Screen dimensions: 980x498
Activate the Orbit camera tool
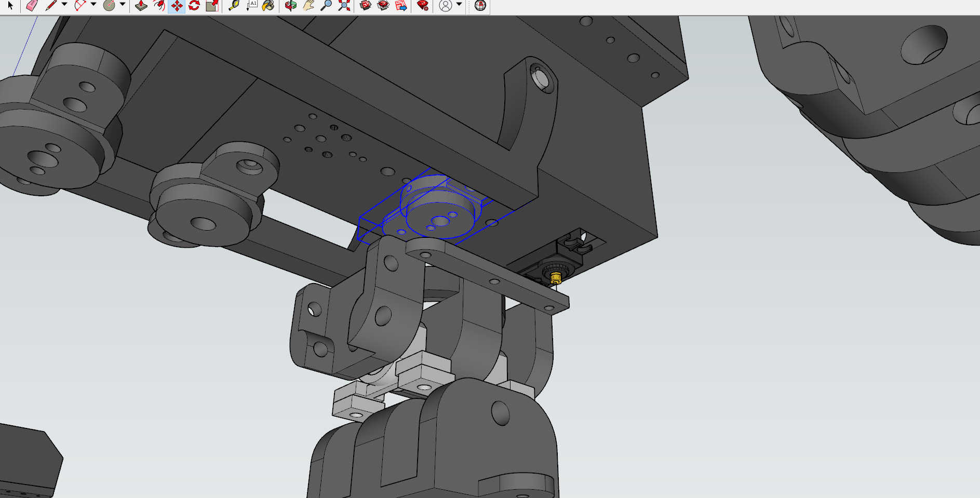(x=291, y=6)
